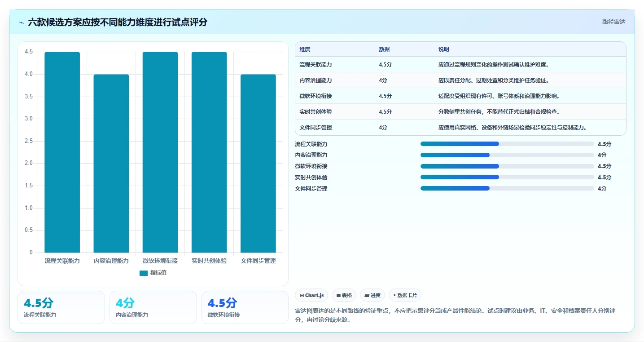Click the 说明 column header
This screenshot has width=644, height=342.
pos(444,49)
